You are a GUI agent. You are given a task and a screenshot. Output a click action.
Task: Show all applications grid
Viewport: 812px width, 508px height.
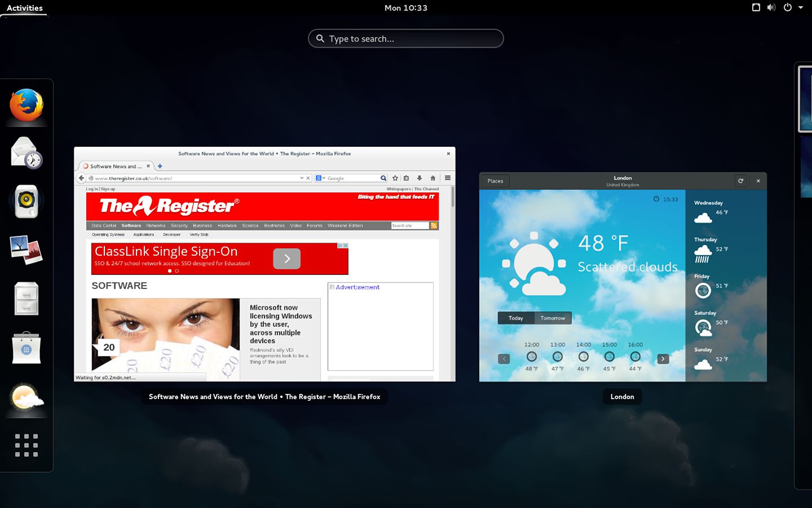click(x=27, y=445)
